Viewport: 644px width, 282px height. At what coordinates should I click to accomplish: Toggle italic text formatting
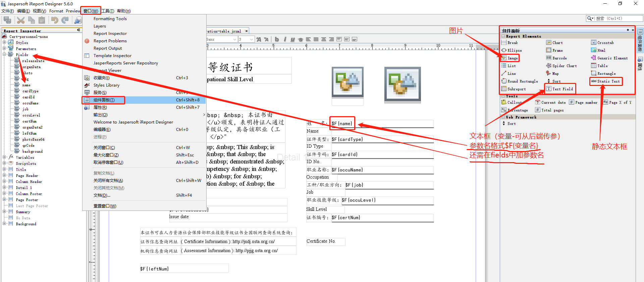point(285,39)
